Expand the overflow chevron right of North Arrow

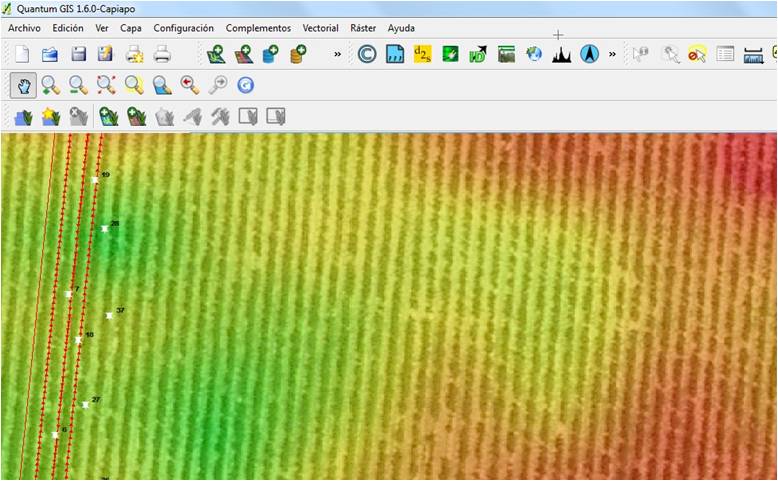pos(612,54)
